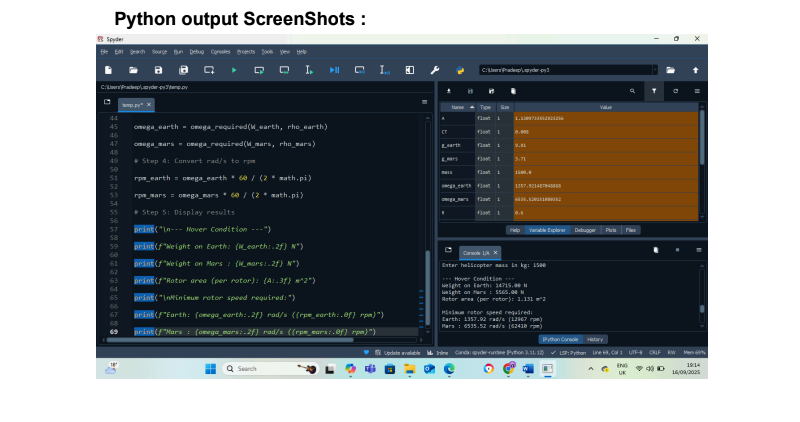The image size is (800, 422).
Task: Open the Tools menu
Action: pyautogui.click(x=267, y=52)
